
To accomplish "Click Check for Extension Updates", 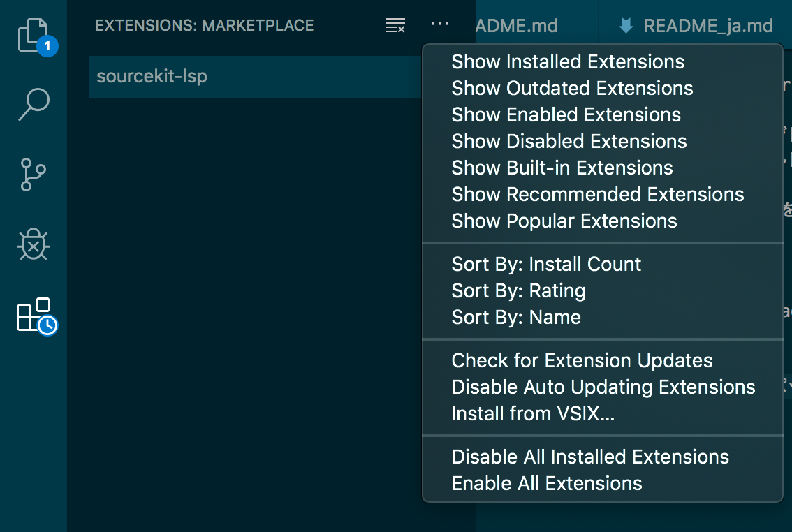I will [x=582, y=360].
